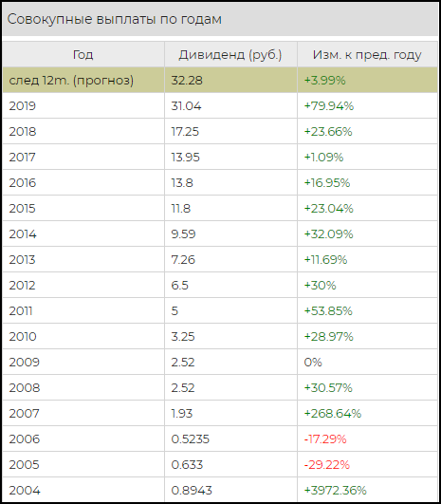Select the 'след 12m. (прогноз)' forecast row

tap(220, 80)
